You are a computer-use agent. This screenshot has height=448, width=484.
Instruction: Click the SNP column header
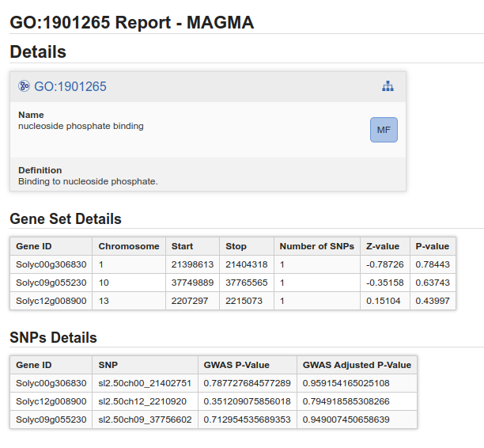pyautogui.click(x=108, y=365)
